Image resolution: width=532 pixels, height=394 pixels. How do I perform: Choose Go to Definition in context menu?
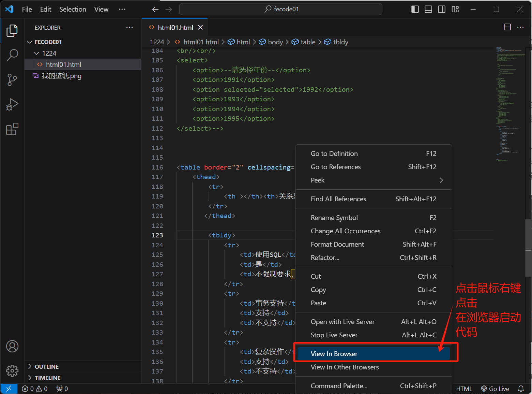pyautogui.click(x=374, y=154)
